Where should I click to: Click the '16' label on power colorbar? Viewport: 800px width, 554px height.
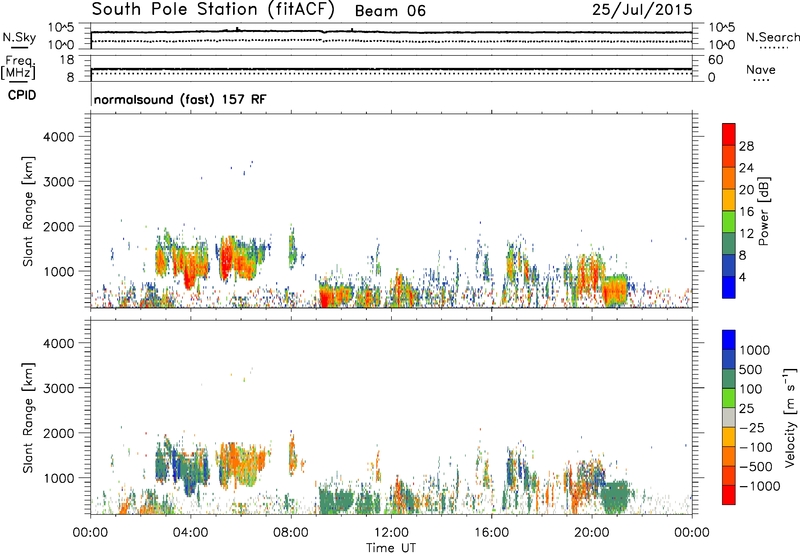pos(746,212)
